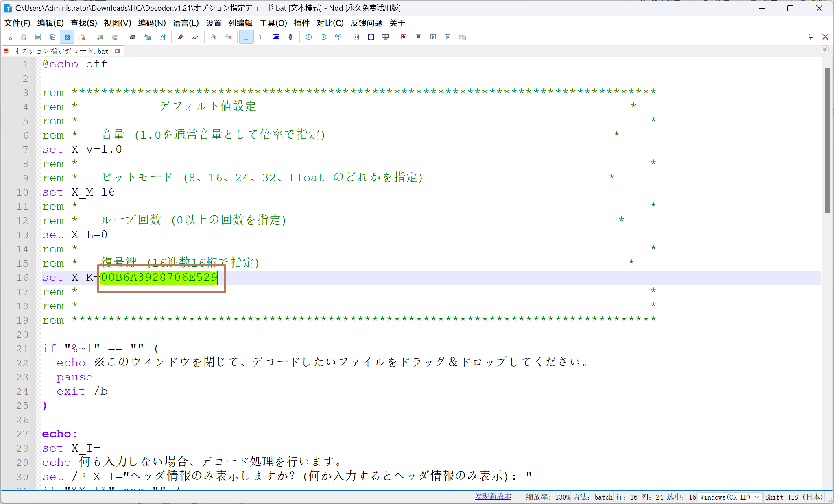Zoom in using magnifier plus icon
The image size is (834, 504).
click(214, 37)
